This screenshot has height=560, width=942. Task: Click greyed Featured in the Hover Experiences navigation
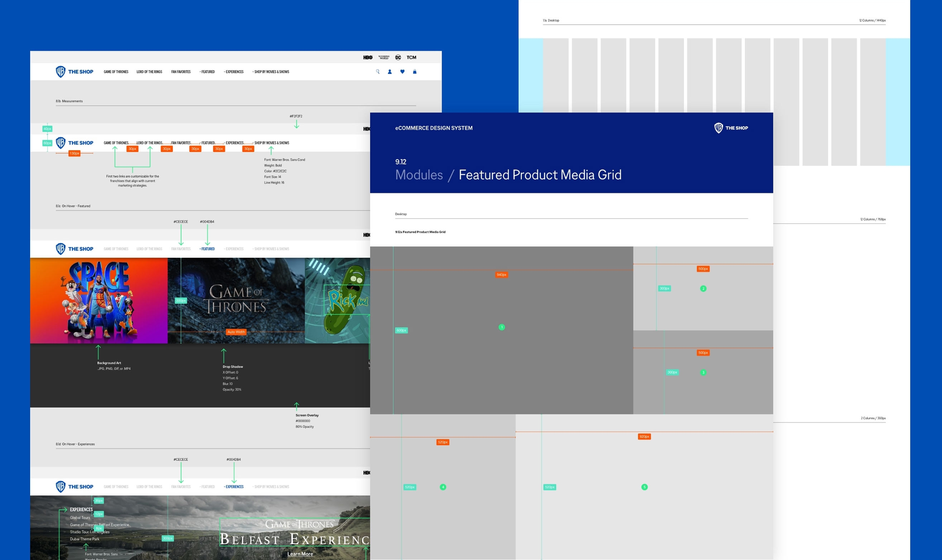(x=207, y=487)
